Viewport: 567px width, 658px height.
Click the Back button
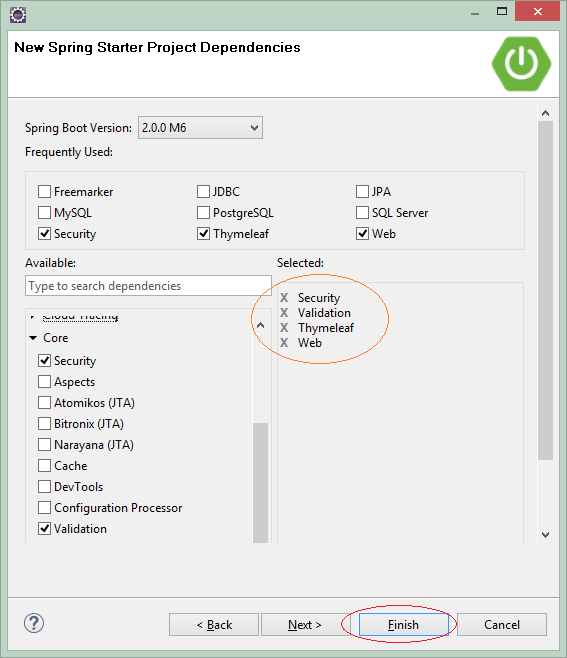click(x=214, y=625)
